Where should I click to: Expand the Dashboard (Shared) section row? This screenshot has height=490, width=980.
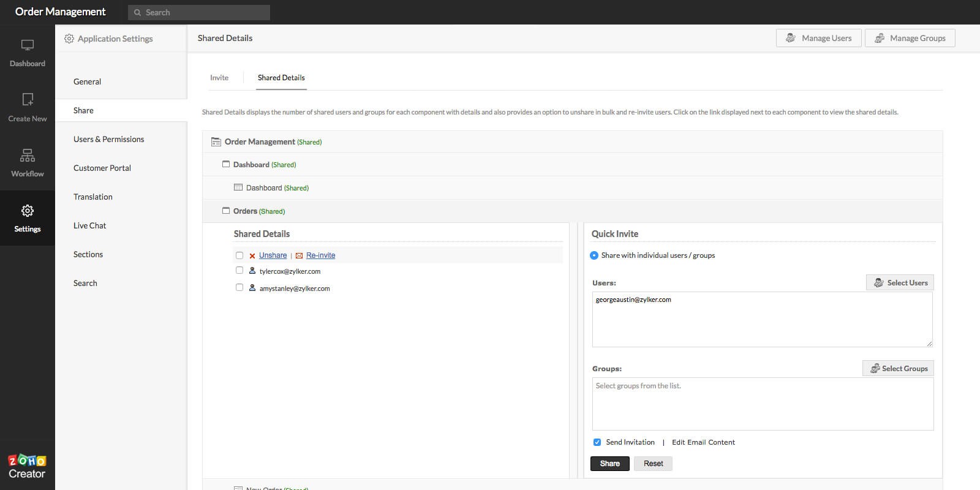tap(226, 164)
